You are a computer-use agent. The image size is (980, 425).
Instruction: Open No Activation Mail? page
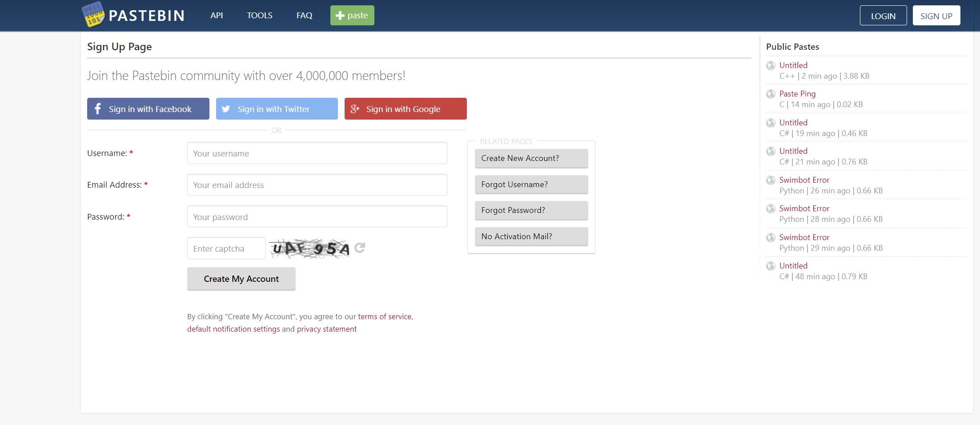531,237
